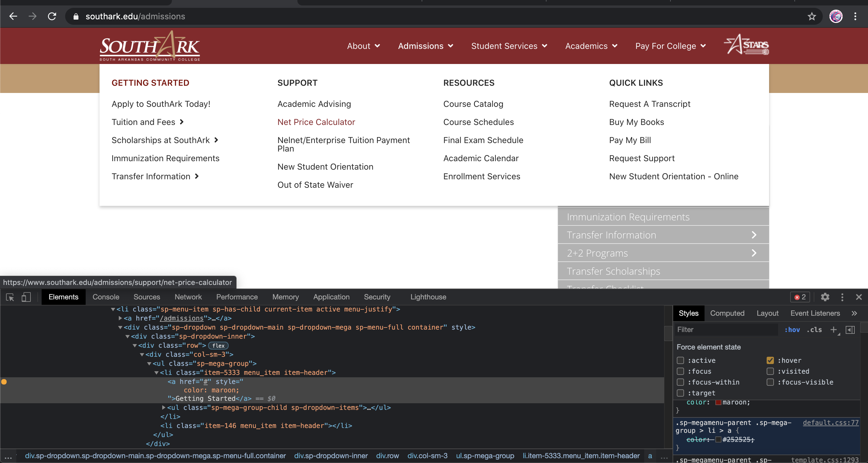Open DevTools settings gear
This screenshot has width=868, height=463.
click(825, 297)
